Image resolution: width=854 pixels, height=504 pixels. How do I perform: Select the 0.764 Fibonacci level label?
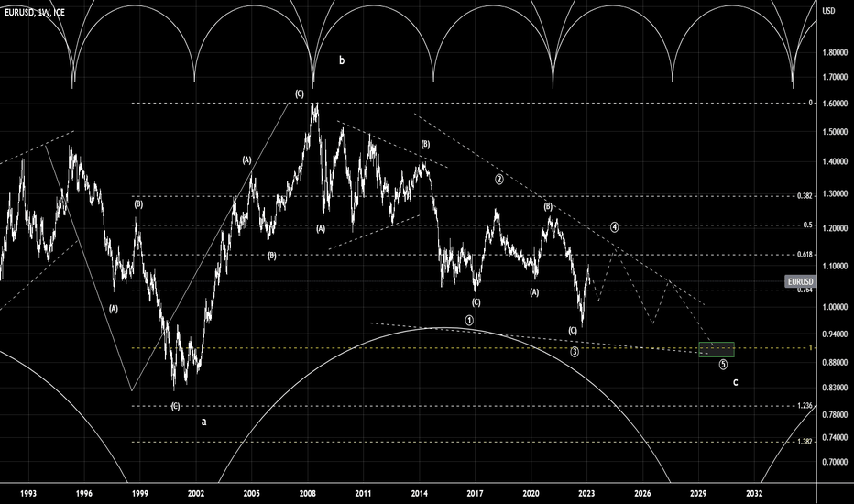(x=805, y=290)
